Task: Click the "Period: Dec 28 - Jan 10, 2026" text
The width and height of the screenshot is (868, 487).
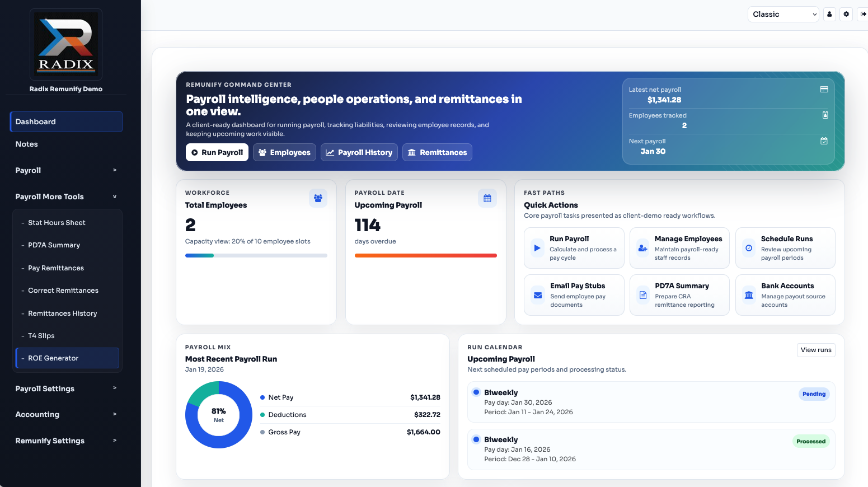Action: point(530,459)
